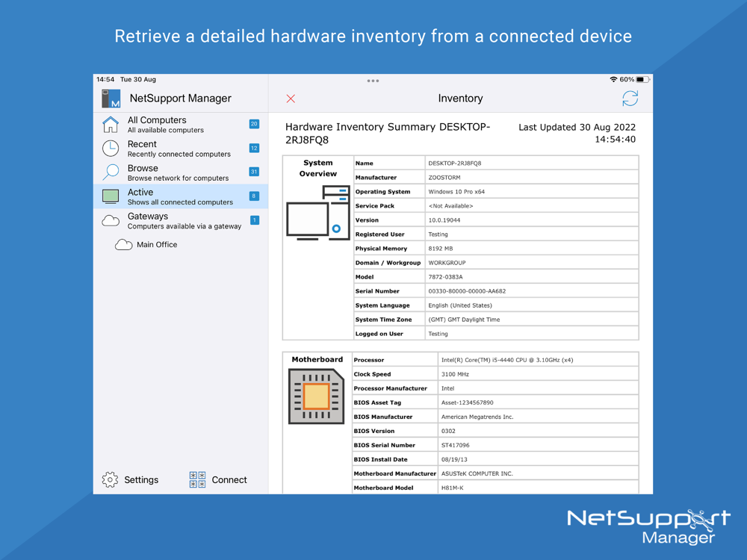747x560 pixels.
Task: Open the Gateways section
Action: 181,220
